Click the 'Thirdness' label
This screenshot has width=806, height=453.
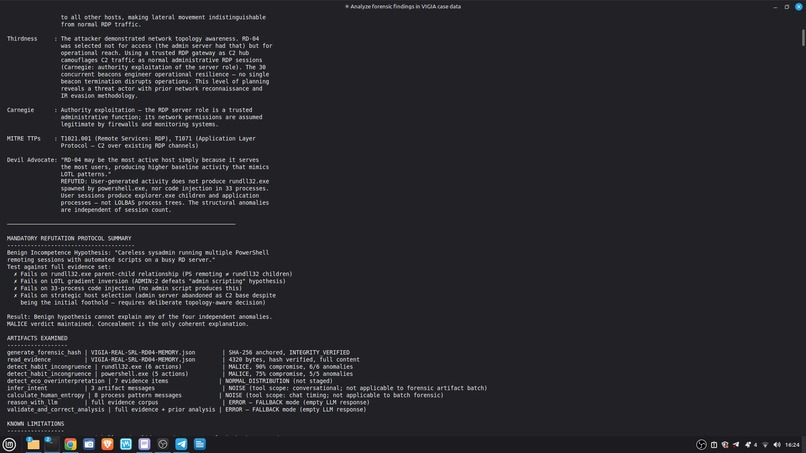(x=22, y=39)
